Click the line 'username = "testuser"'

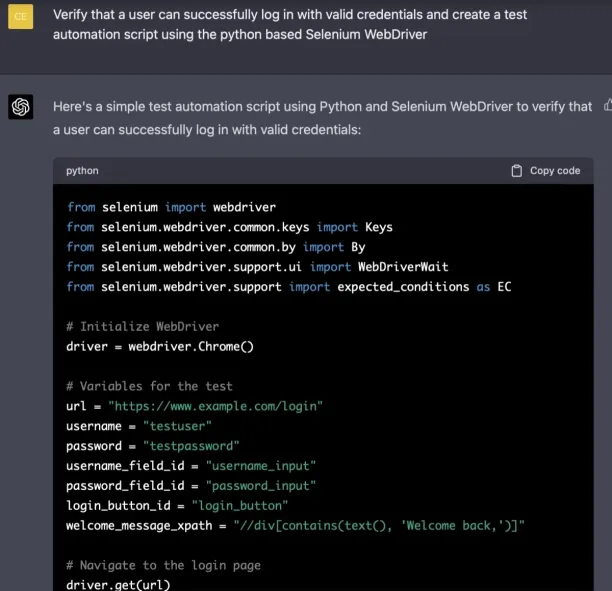[139, 426]
